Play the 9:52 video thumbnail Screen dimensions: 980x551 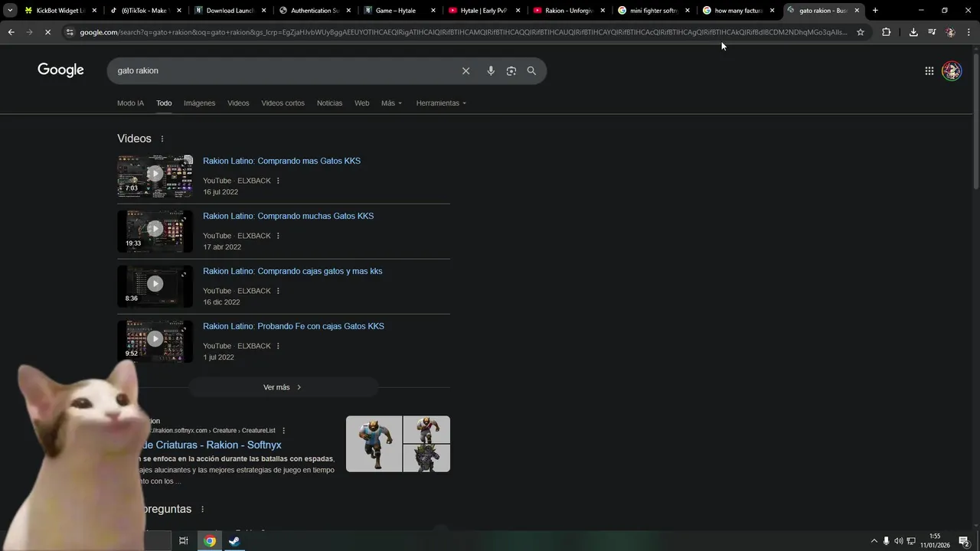155,341
